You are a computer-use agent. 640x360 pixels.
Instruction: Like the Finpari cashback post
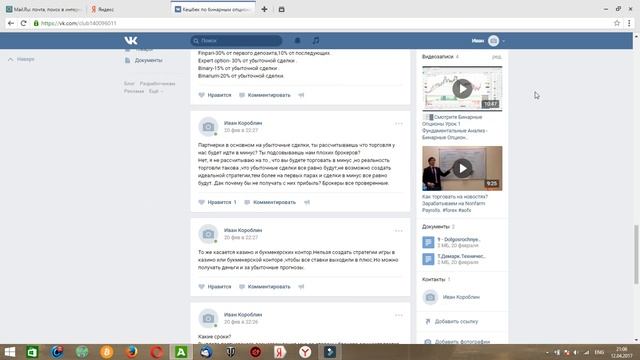pyautogui.click(x=215, y=95)
